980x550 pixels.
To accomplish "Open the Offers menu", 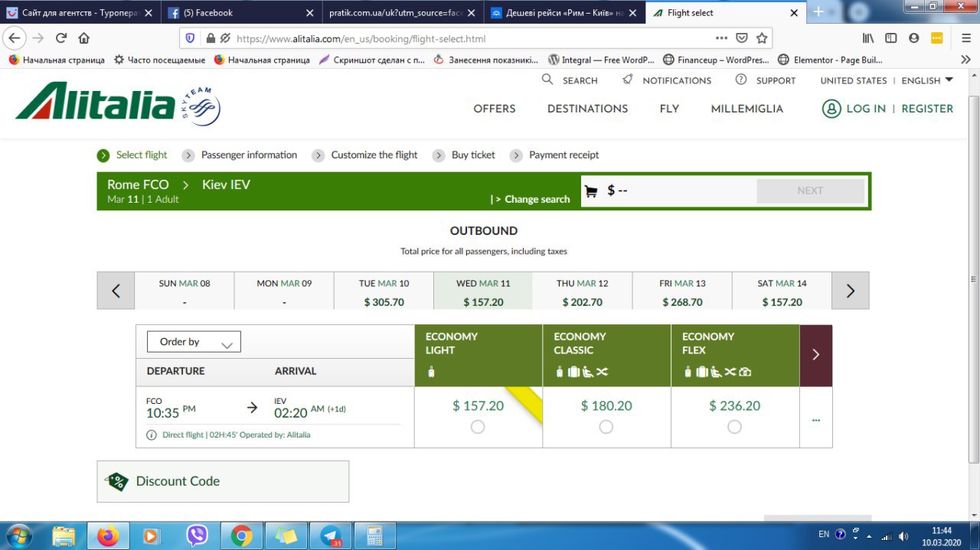I will (495, 109).
